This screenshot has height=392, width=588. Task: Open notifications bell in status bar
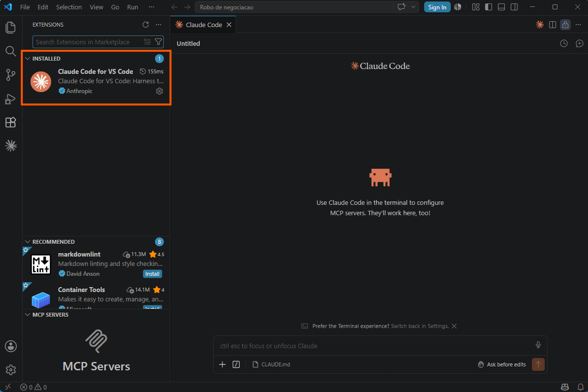[580, 387]
